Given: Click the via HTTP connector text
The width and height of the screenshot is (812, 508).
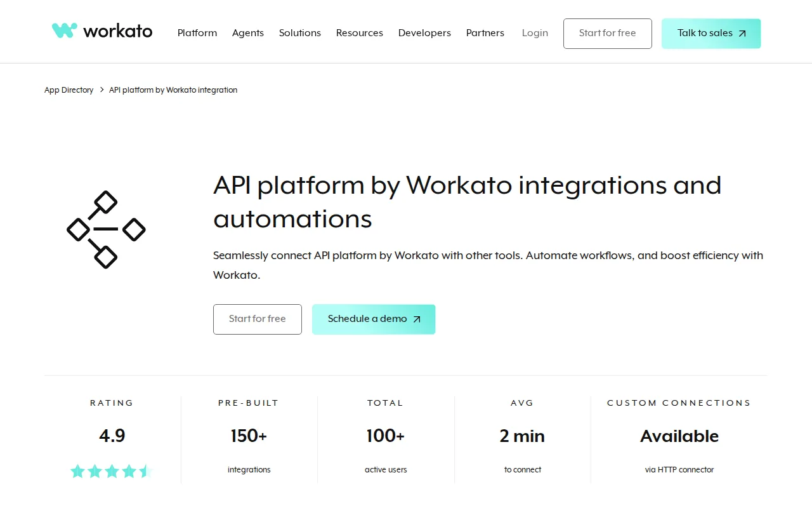Looking at the screenshot, I should [x=679, y=470].
